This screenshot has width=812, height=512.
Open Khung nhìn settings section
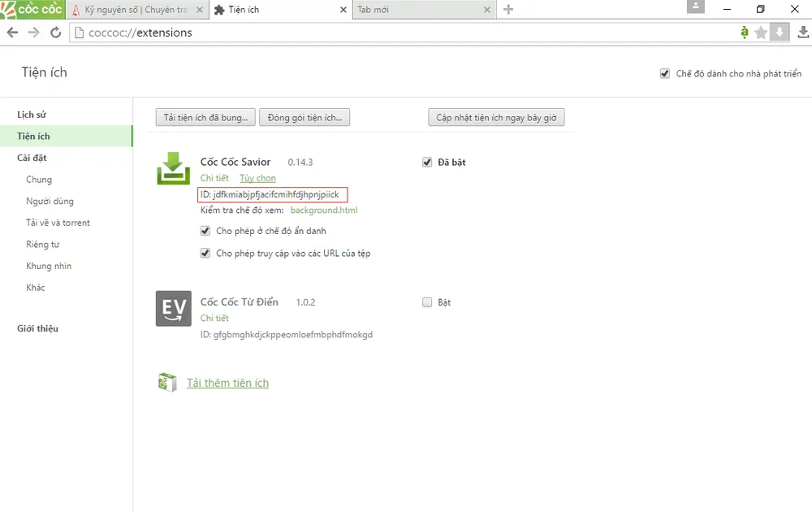coord(49,266)
